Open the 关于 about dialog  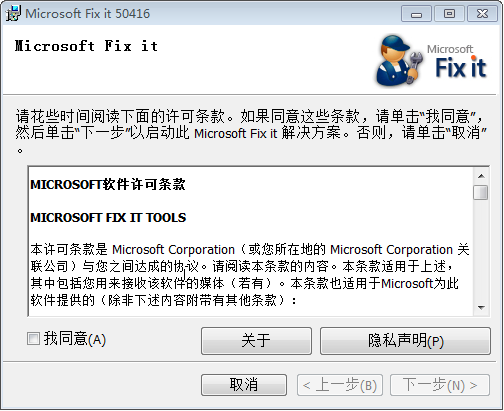click(x=256, y=341)
